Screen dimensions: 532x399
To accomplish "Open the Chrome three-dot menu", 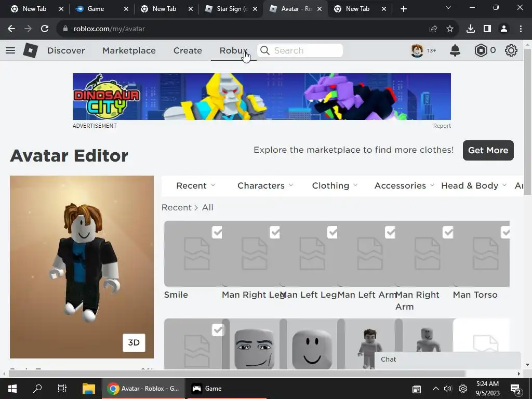I will click(x=521, y=29).
